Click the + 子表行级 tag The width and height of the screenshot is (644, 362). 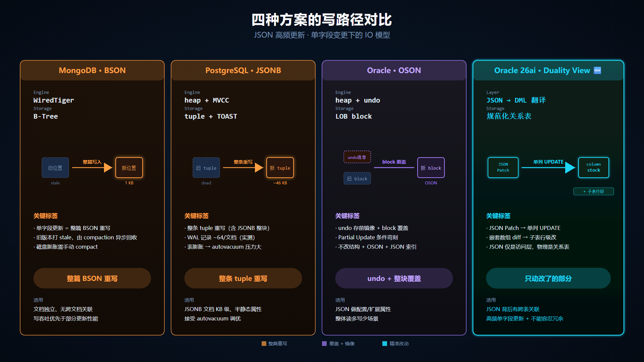tap(594, 191)
